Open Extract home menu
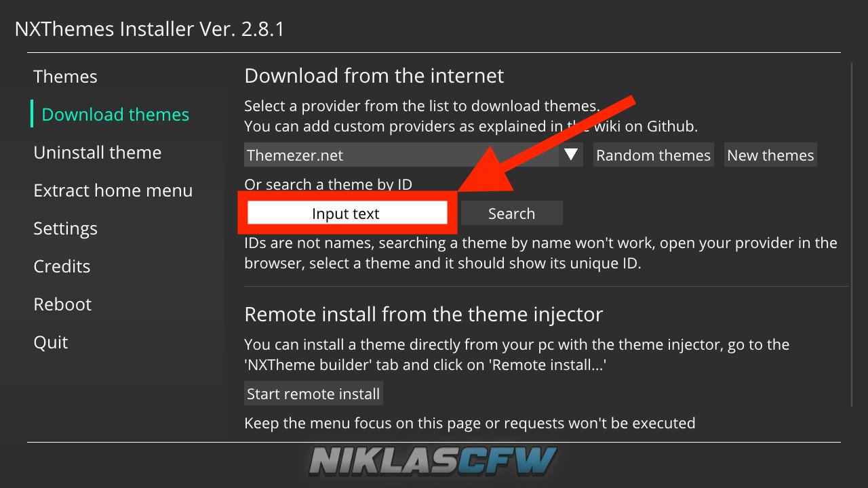This screenshot has width=868, height=488. tap(113, 190)
